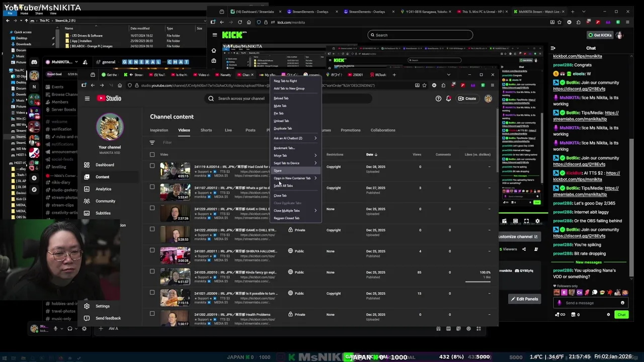Switch to the Live content tab
This screenshot has height=362, width=644.
(228, 130)
